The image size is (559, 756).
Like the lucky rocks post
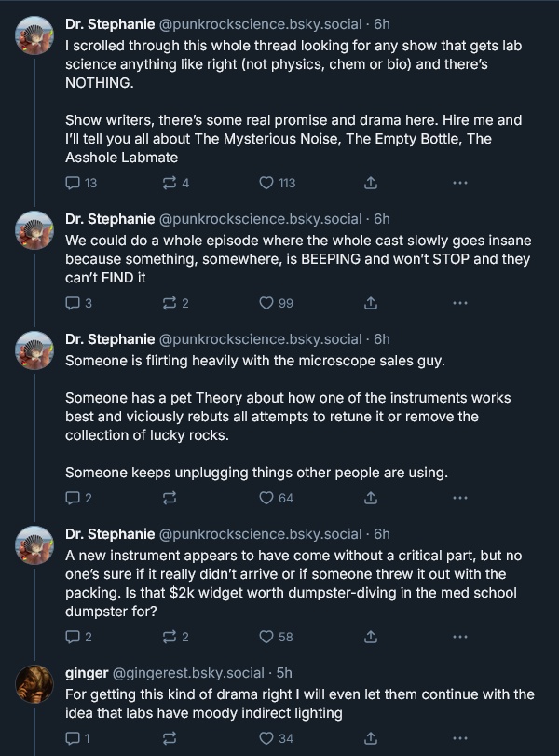tap(267, 498)
